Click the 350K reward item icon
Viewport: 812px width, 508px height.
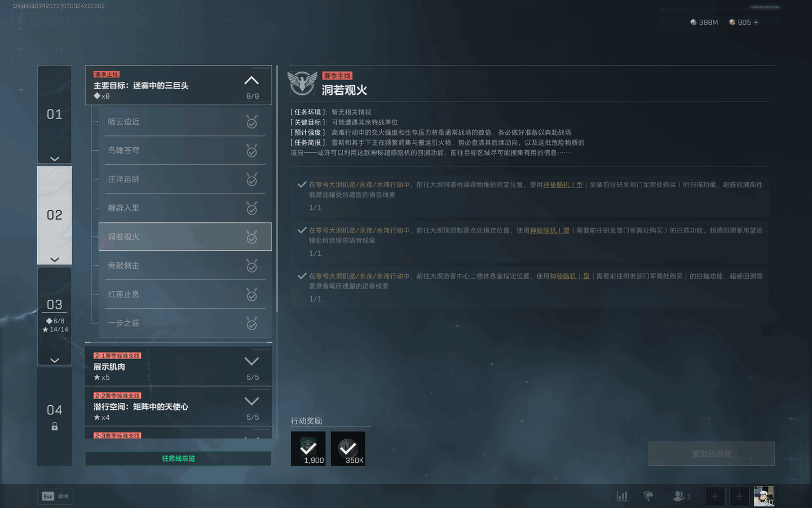pos(348,449)
